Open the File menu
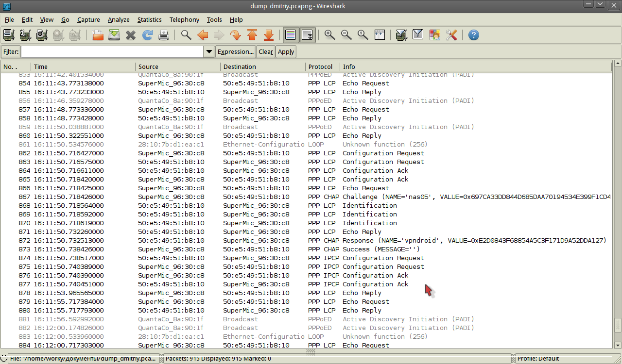This screenshot has width=622, height=364. (x=9, y=19)
